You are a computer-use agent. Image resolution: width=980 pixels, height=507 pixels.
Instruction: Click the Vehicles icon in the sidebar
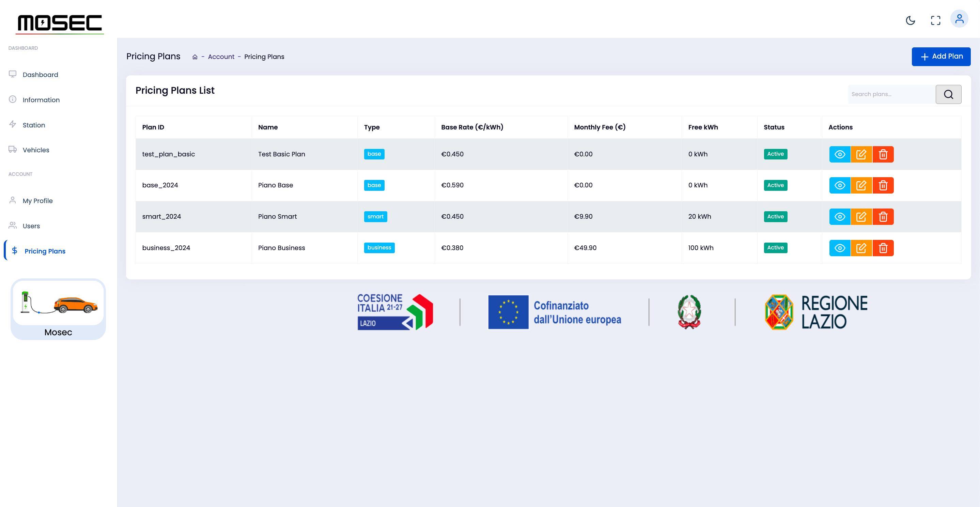(x=13, y=150)
